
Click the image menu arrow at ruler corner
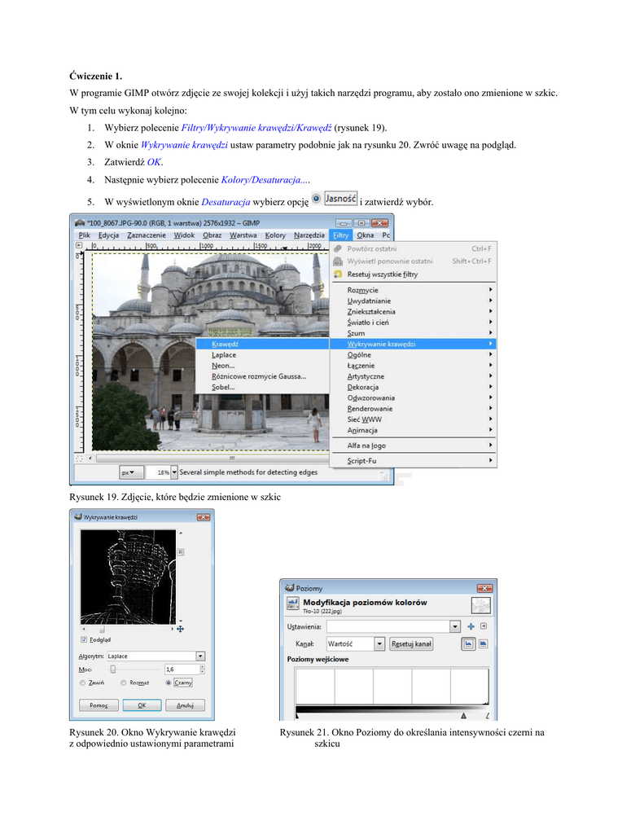coord(80,244)
